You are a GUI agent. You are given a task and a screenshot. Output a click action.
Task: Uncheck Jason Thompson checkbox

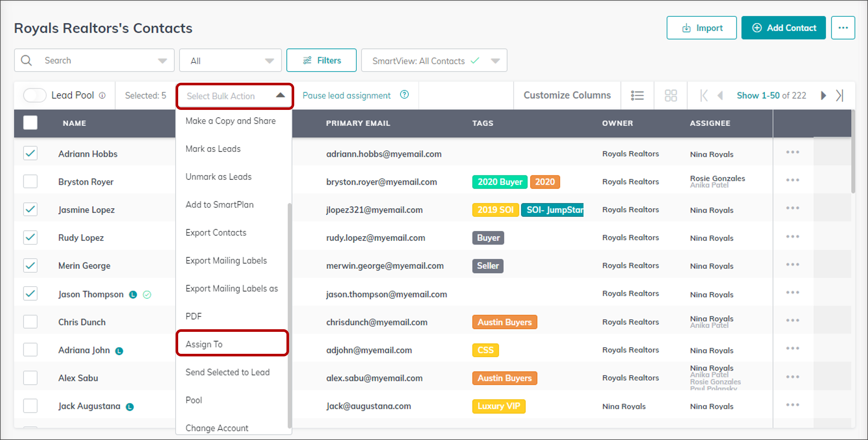pyautogui.click(x=30, y=293)
